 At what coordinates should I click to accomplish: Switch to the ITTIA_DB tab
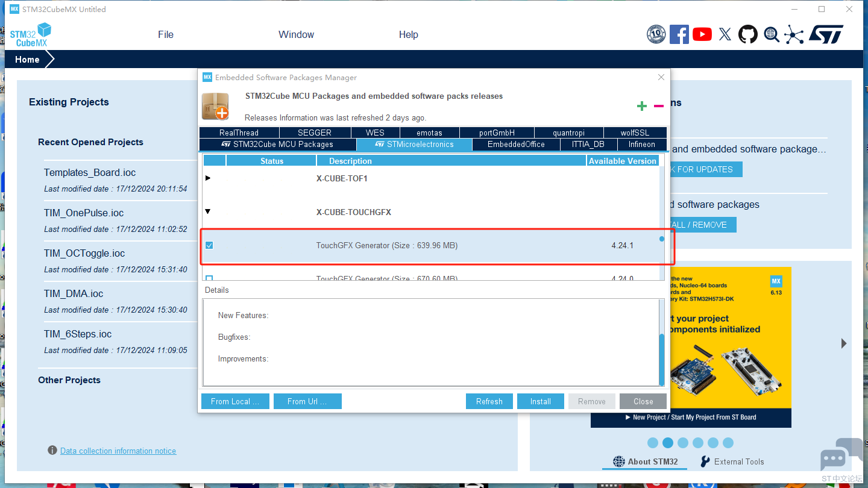pyautogui.click(x=588, y=145)
